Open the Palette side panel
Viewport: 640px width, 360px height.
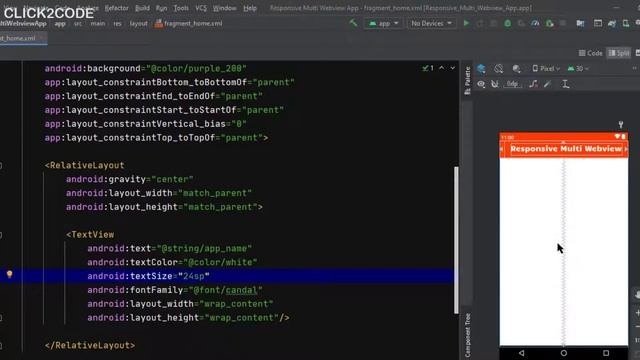(467, 81)
